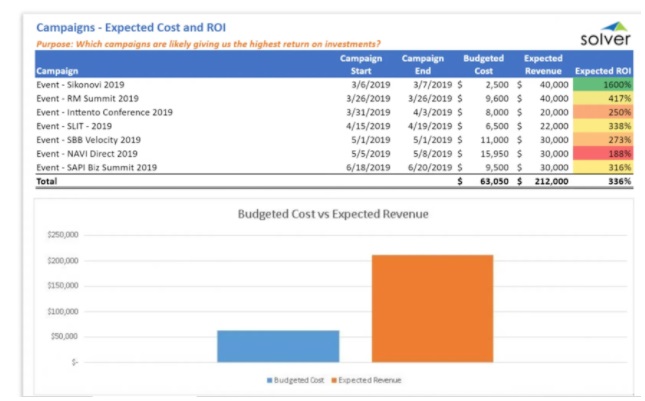645x401 pixels.
Task: Click the red 188% ROI cell
Action: pyautogui.click(x=603, y=154)
